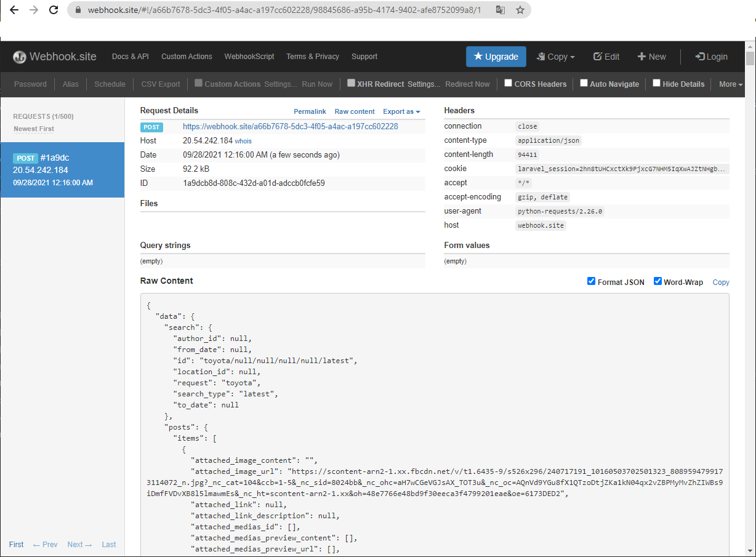Click the Prev pagination link
756x557 pixels.
[45, 545]
